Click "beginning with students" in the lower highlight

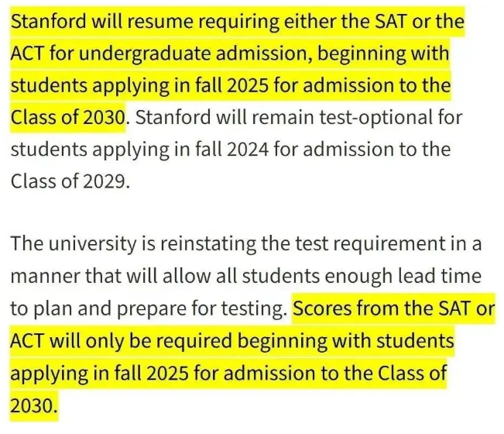(346, 341)
